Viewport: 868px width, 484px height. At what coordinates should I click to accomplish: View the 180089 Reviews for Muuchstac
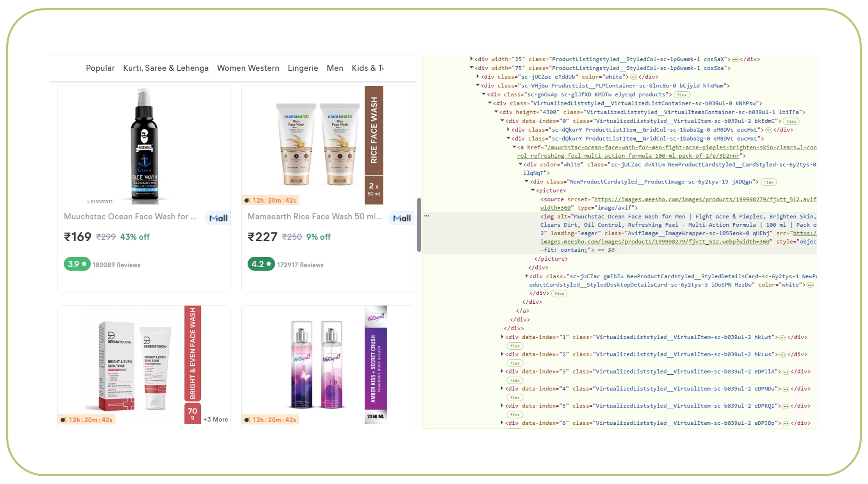point(116,265)
